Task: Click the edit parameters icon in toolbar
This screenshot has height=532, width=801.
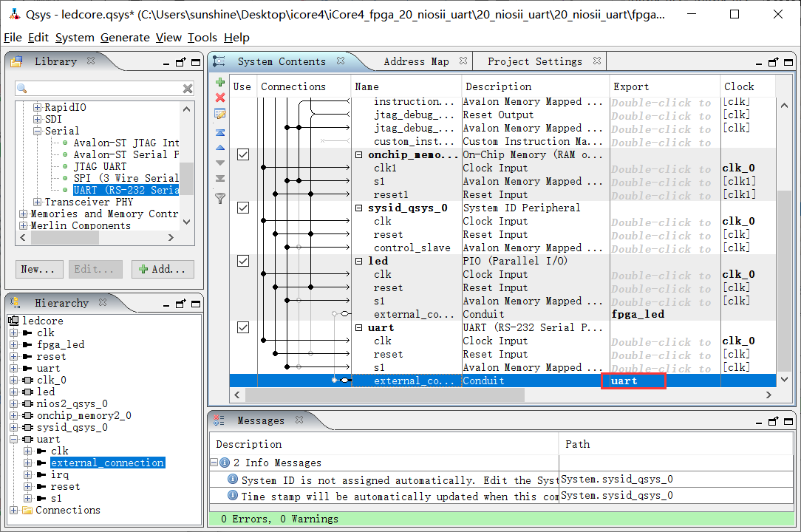Action: pyautogui.click(x=219, y=114)
